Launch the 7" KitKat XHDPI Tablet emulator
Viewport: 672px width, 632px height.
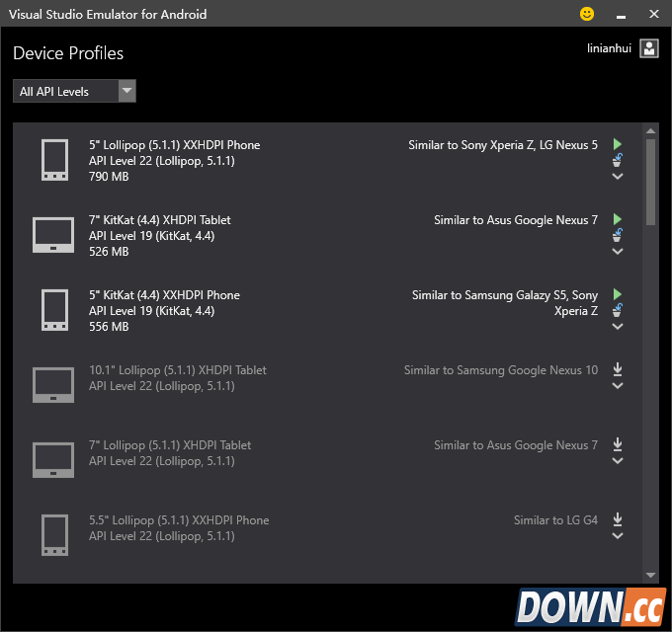(x=618, y=219)
